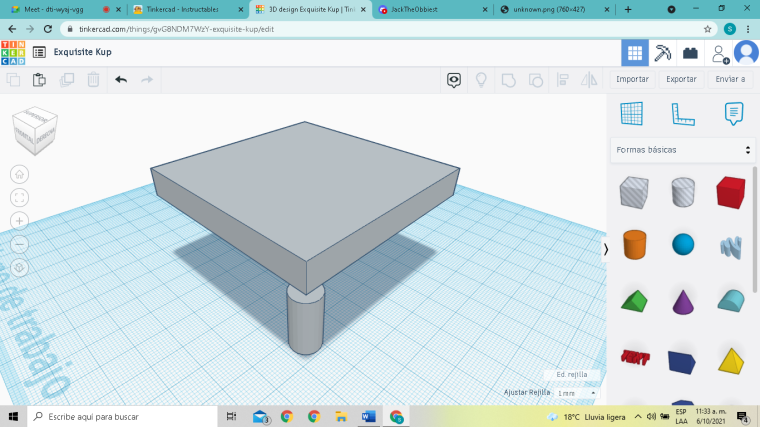Click the Group shapes icon
This screenshot has height=427, width=760.
508,80
